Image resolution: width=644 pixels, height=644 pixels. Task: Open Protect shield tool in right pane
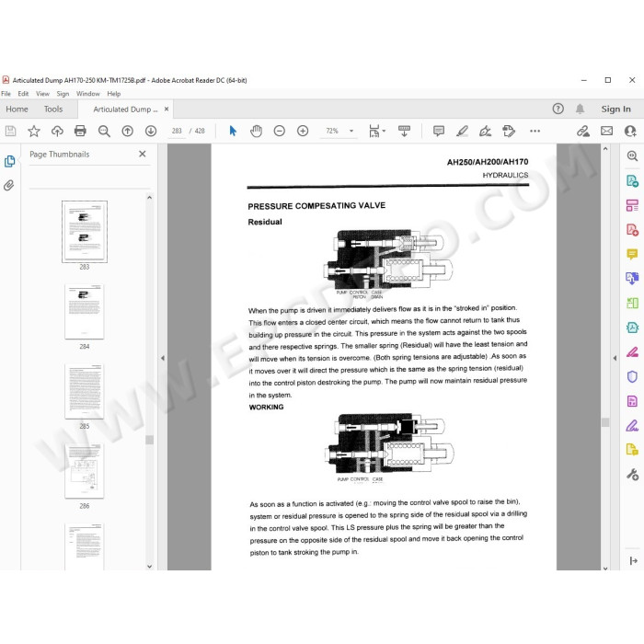[x=632, y=376]
